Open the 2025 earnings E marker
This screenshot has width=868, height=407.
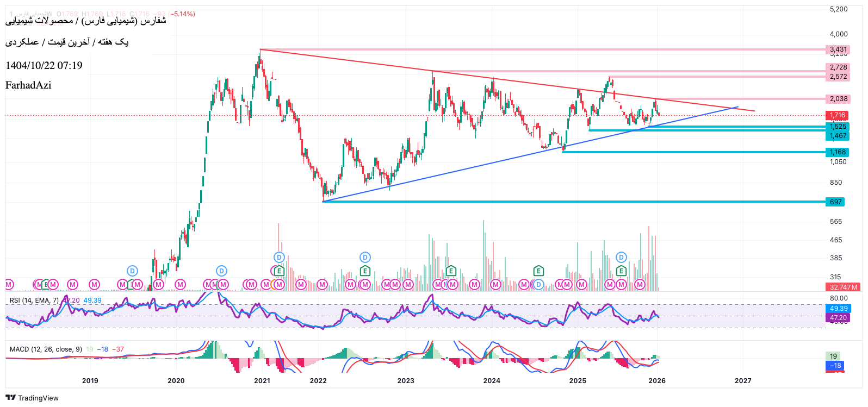(x=621, y=271)
